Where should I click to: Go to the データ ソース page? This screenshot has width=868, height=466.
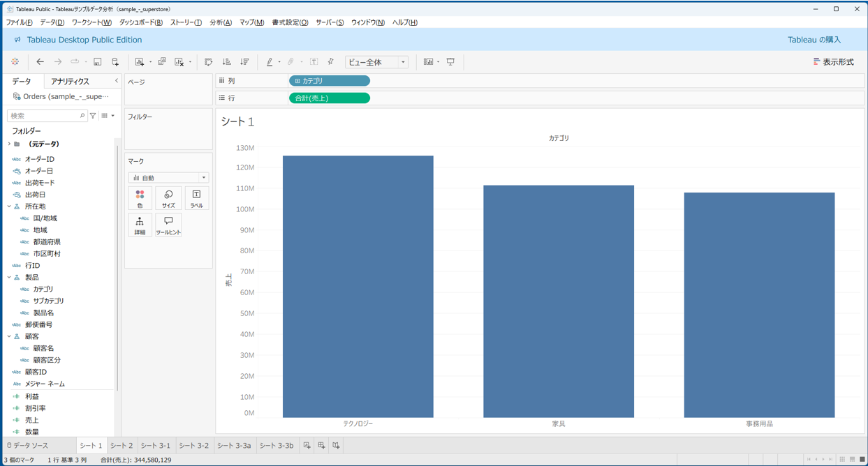(28, 445)
